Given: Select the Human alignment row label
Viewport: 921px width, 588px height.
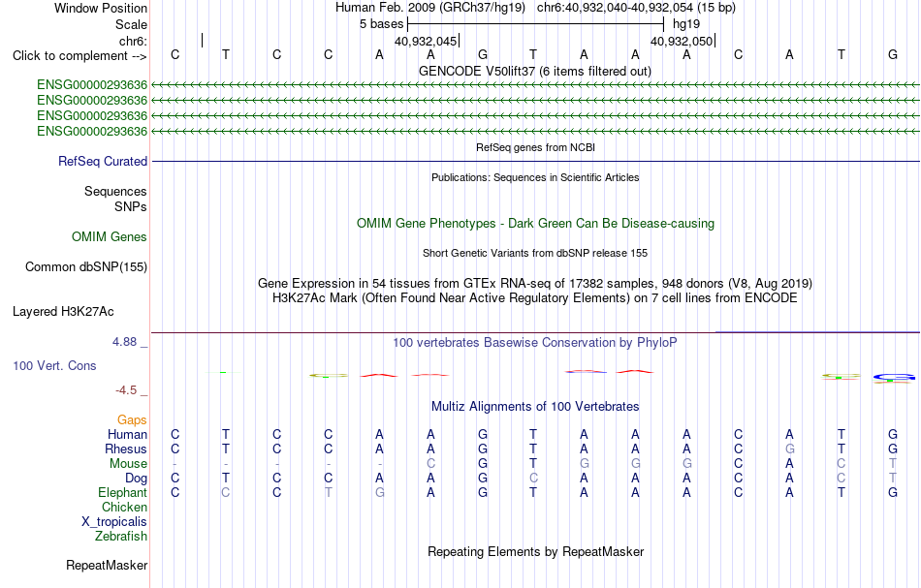Looking at the screenshot, I should (x=127, y=434).
